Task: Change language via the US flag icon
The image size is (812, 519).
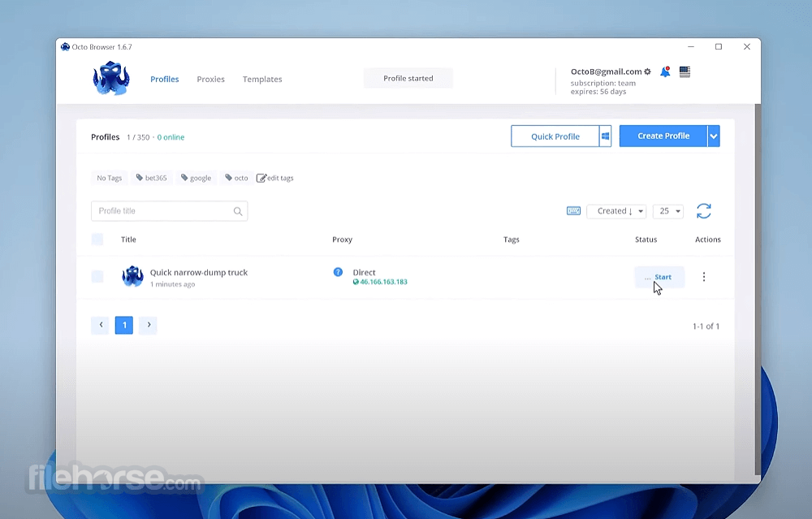Action: pyautogui.click(x=685, y=71)
